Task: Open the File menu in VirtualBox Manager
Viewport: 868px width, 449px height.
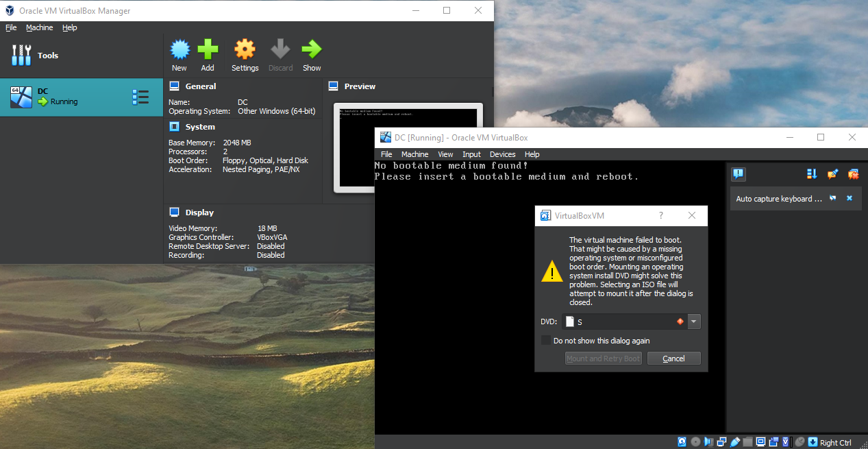Action: click(x=11, y=28)
